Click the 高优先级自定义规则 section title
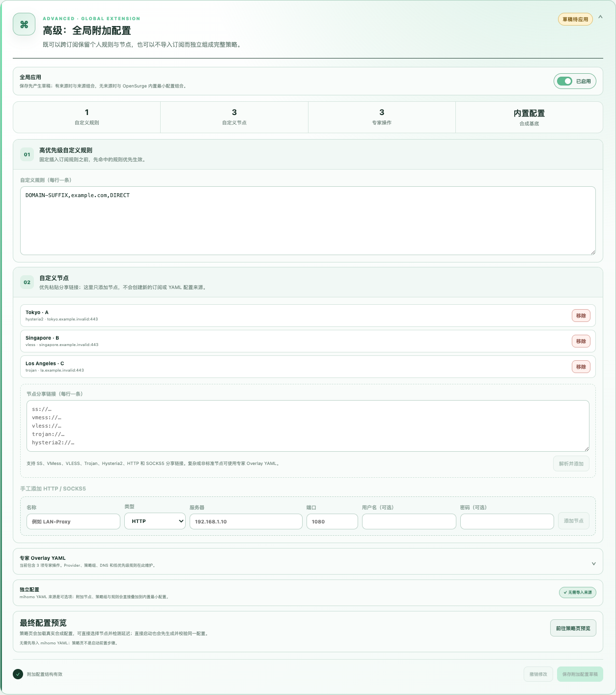Viewport: 616px width, 695px height. [x=66, y=150]
